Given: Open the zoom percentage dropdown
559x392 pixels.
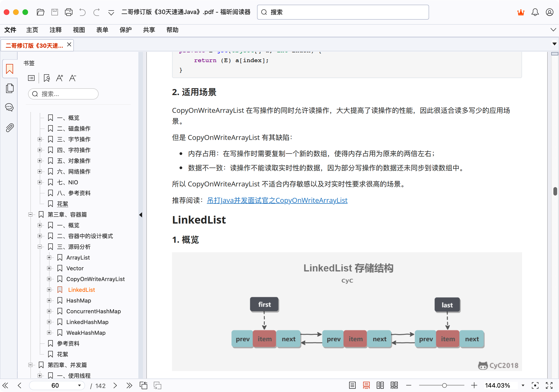Looking at the screenshot, I should coord(523,385).
